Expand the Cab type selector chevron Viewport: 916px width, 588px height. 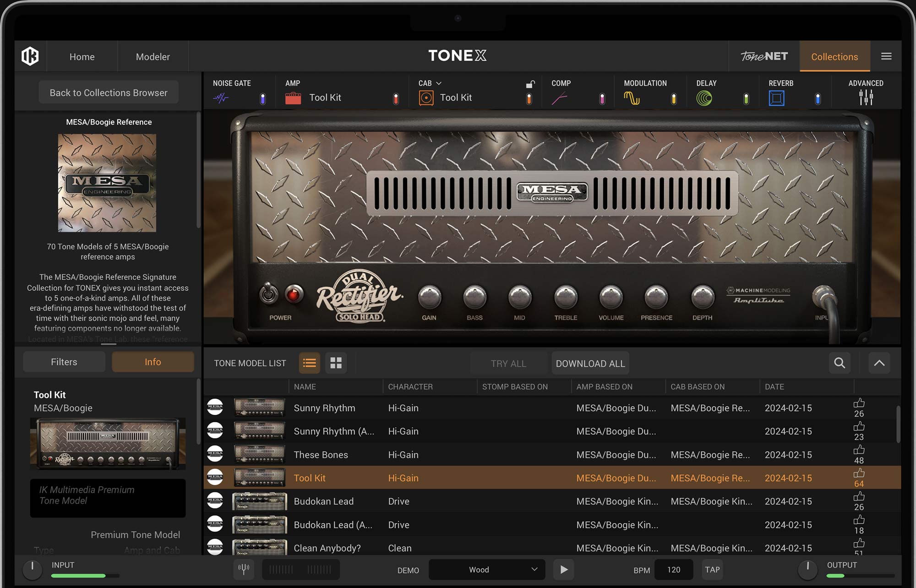click(439, 83)
